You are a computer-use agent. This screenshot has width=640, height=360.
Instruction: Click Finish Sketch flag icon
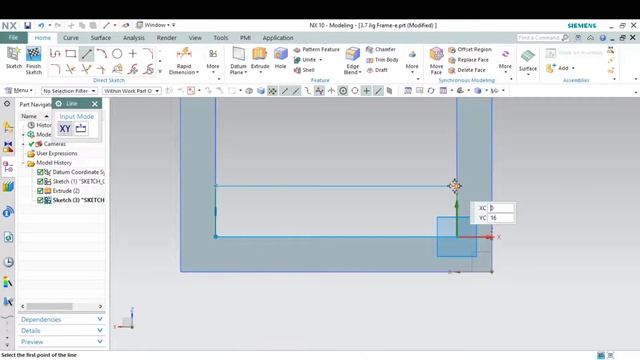[33, 53]
